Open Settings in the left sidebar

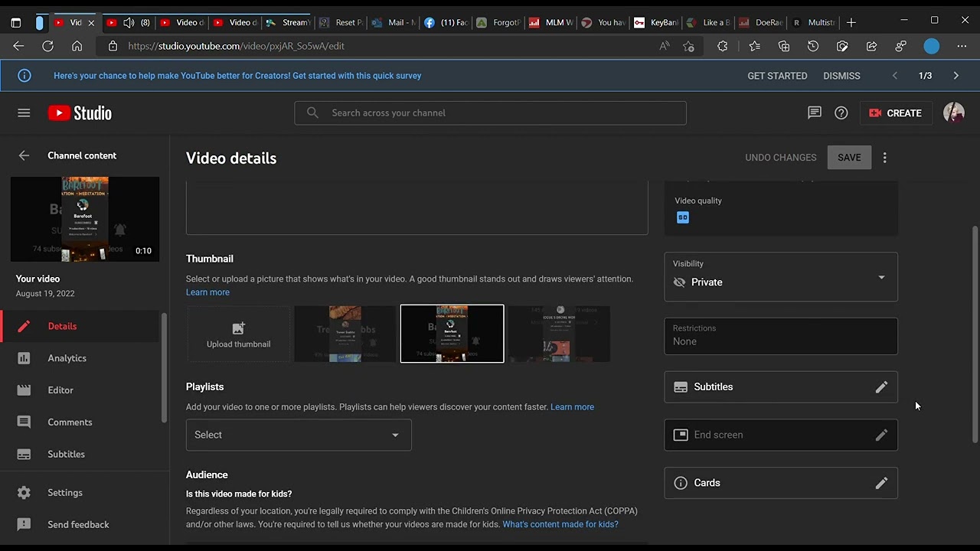(65, 493)
